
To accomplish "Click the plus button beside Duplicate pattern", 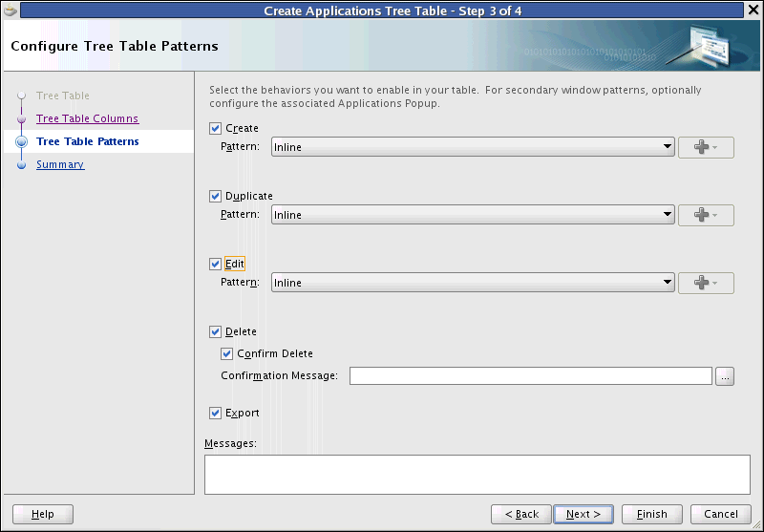I will (706, 215).
